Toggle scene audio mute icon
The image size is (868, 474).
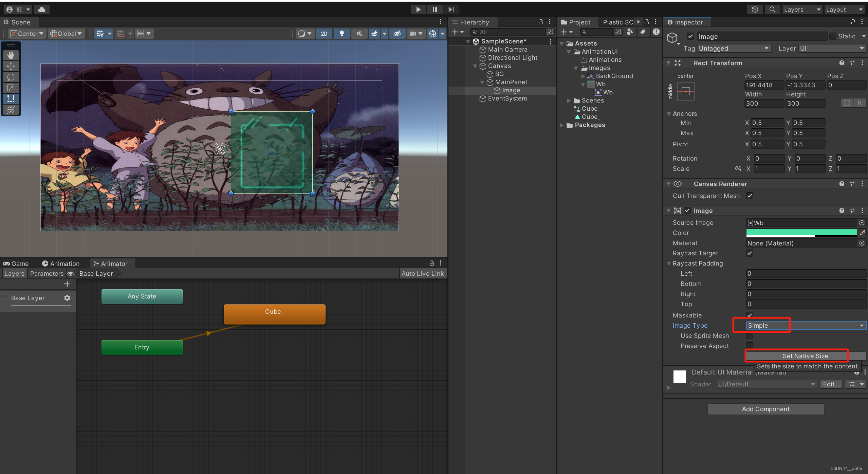tap(359, 34)
